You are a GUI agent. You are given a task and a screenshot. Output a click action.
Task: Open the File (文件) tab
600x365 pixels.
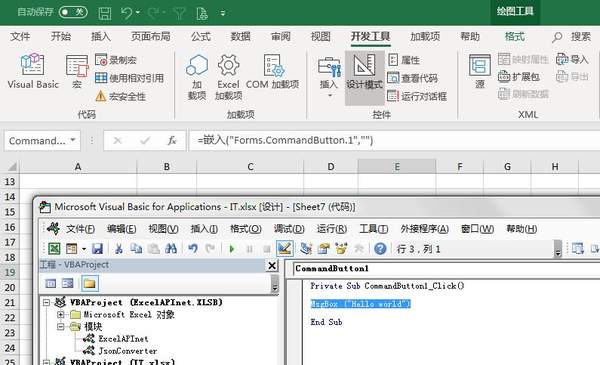20,37
